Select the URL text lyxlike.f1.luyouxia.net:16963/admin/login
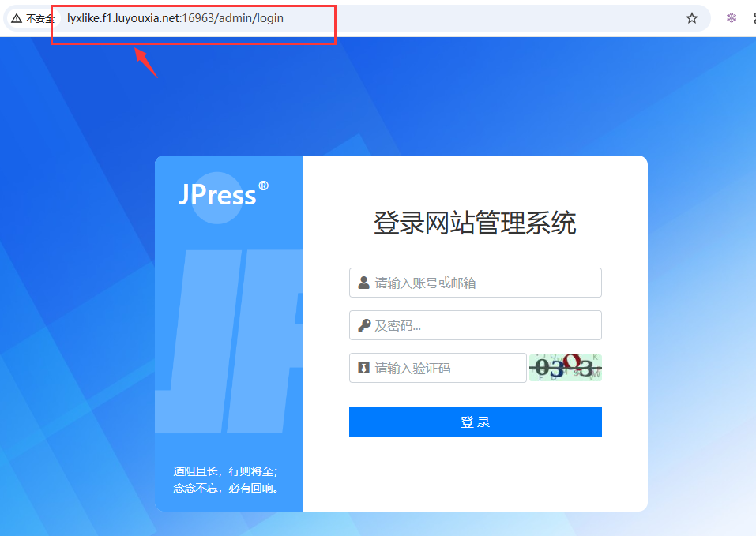The height and width of the screenshot is (536, 756). tap(175, 18)
